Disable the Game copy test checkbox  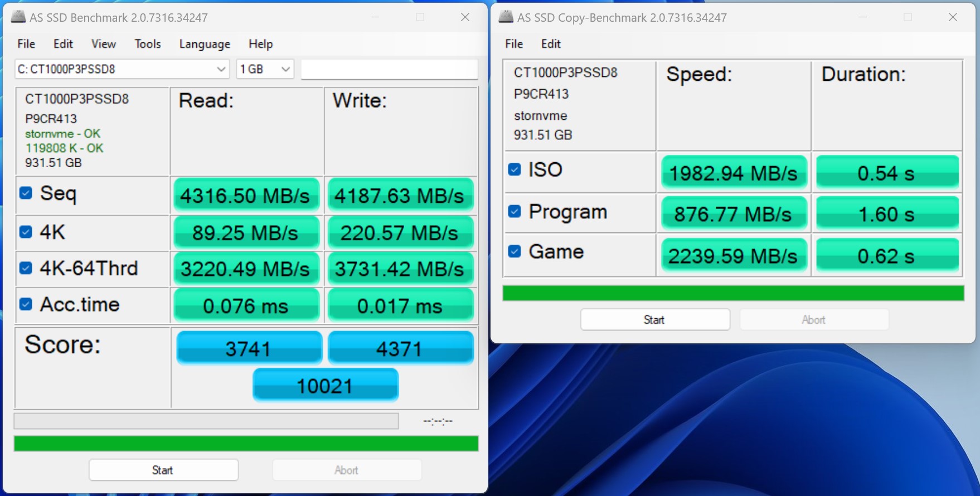point(515,252)
